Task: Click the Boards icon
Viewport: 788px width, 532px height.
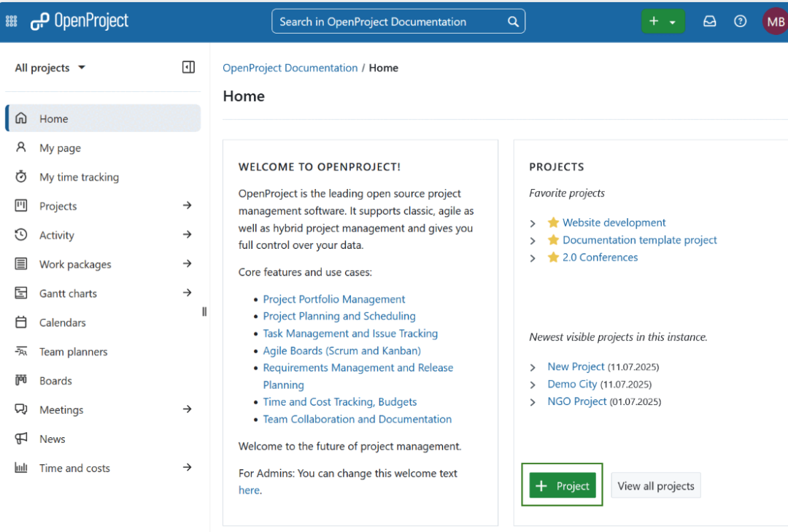Action: (x=21, y=380)
